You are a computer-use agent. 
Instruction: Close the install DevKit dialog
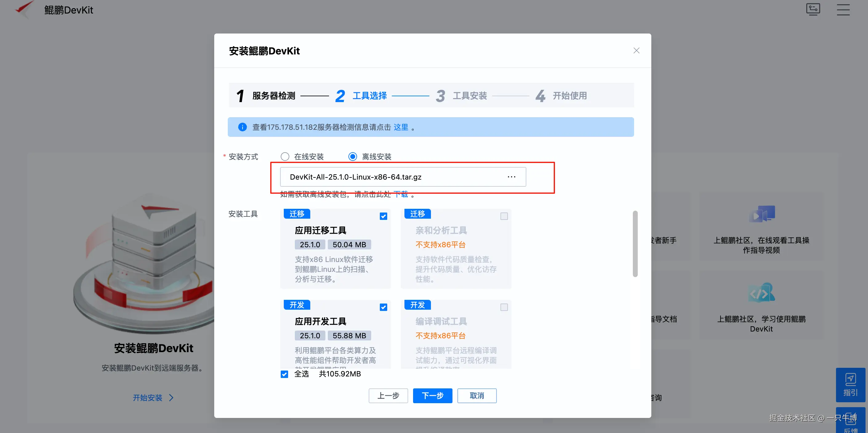coord(636,50)
